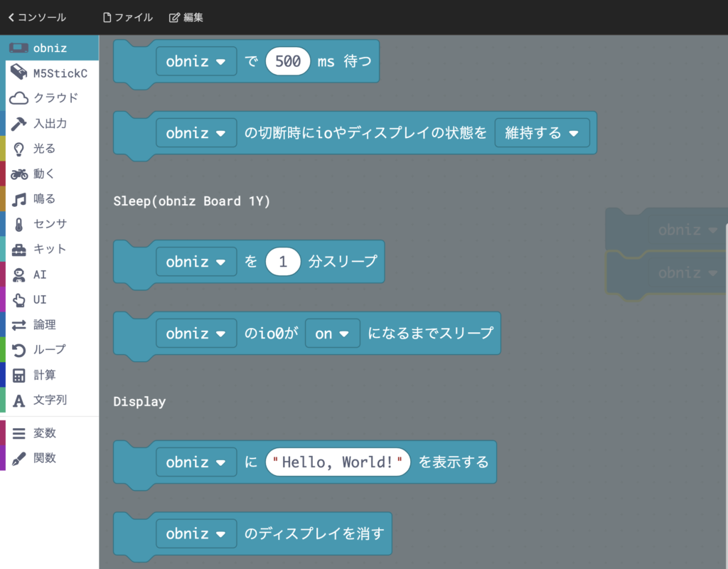Select the motorcycle icon for 動く
Image resolution: width=728 pixels, height=569 pixels.
click(x=19, y=174)
